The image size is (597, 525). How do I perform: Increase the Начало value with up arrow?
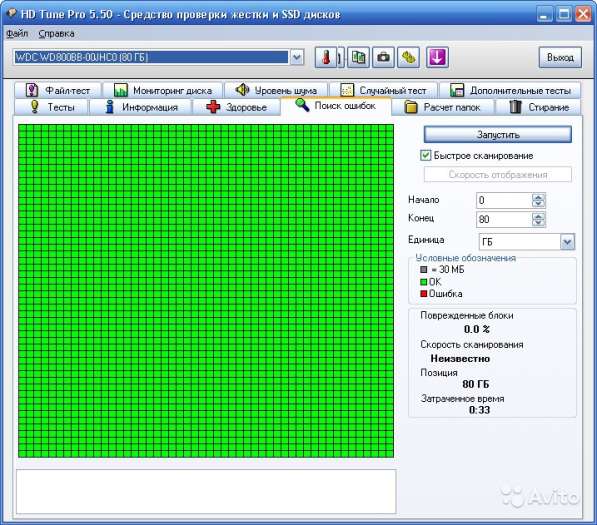tap(538, 197)
